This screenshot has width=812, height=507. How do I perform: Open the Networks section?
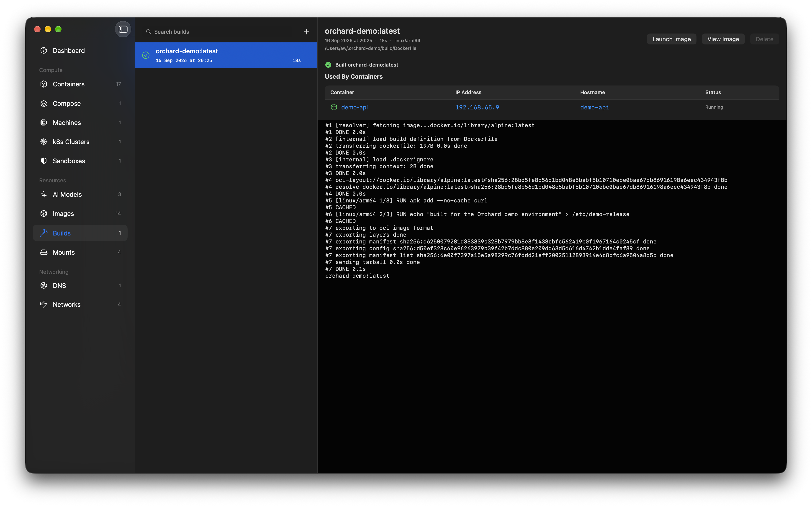[x=80, y=304]
